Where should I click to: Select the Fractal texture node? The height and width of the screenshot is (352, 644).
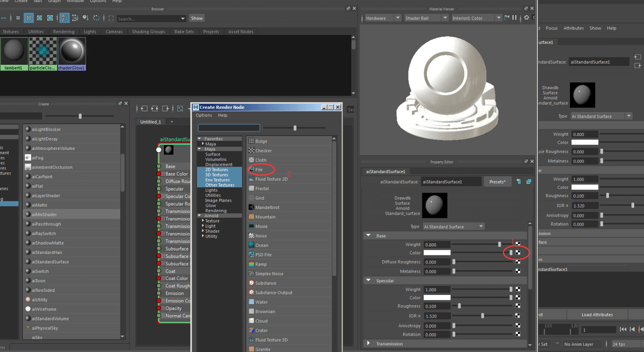click(x=262, y=189)
